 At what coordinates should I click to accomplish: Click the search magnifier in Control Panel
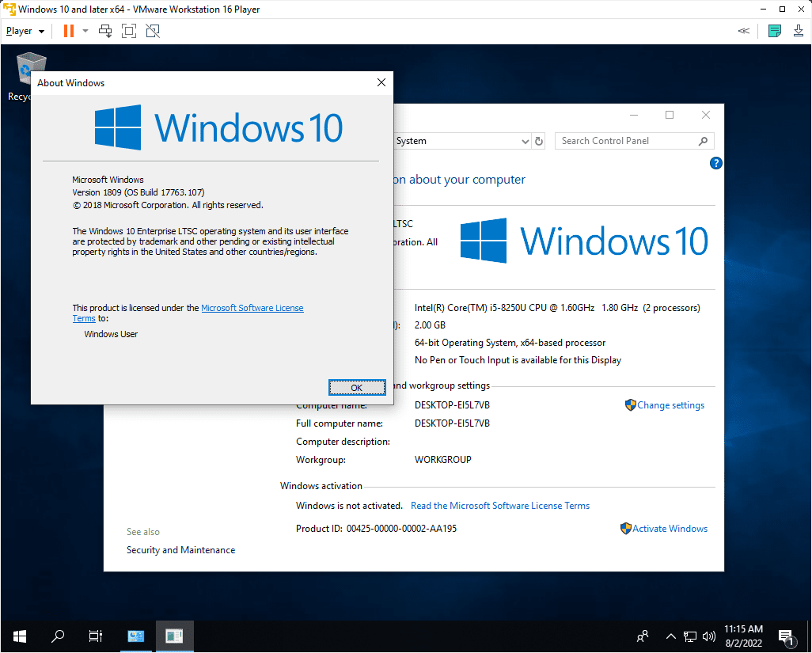tap(704, 141)
